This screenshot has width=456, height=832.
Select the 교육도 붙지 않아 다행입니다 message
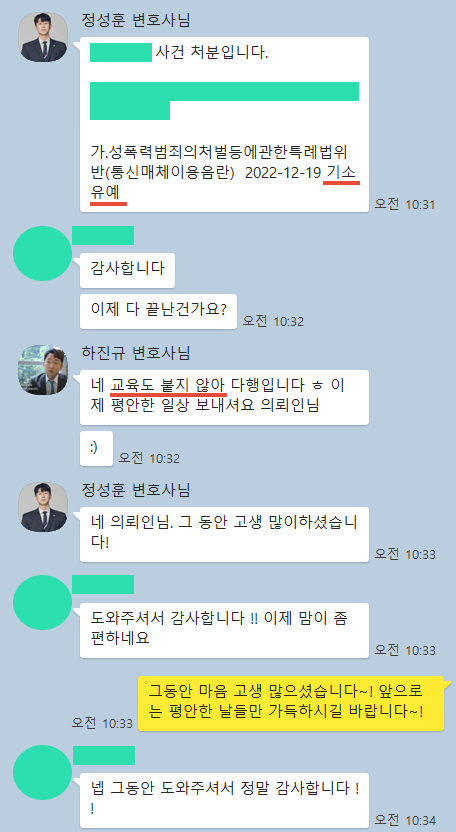pyautogui.click(x=225, y=397)
